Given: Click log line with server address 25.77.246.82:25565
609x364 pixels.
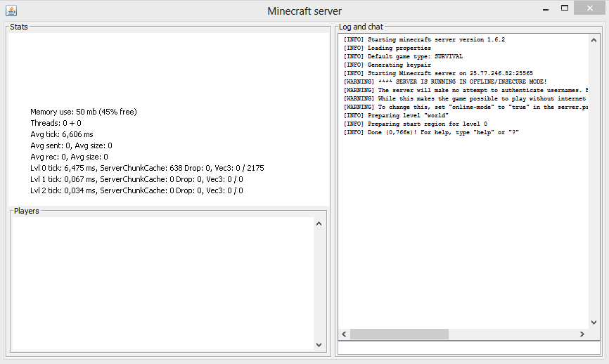Looking at the screenshot, I should pyautogui.click(x=438, y=73).
